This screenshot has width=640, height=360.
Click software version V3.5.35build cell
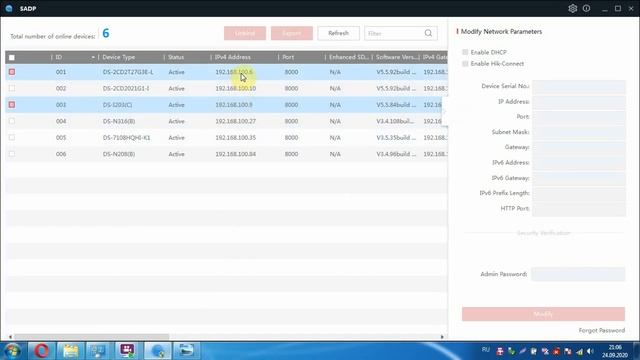396,138
